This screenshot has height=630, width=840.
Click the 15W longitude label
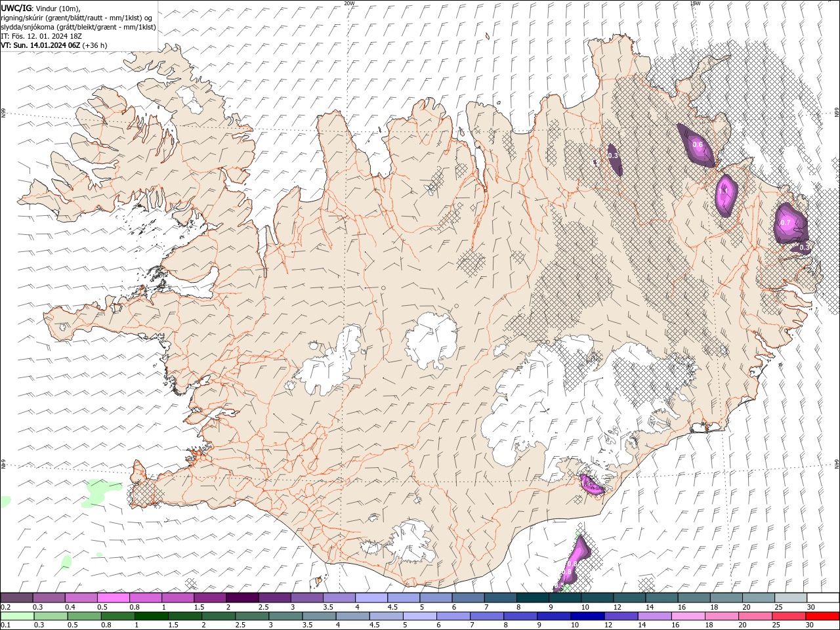695,3
